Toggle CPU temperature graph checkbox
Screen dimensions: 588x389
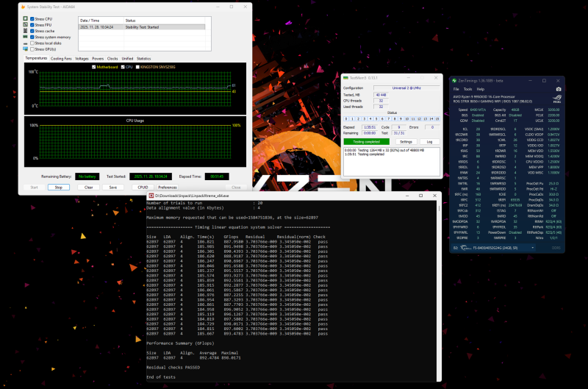(x=123, y=67)
